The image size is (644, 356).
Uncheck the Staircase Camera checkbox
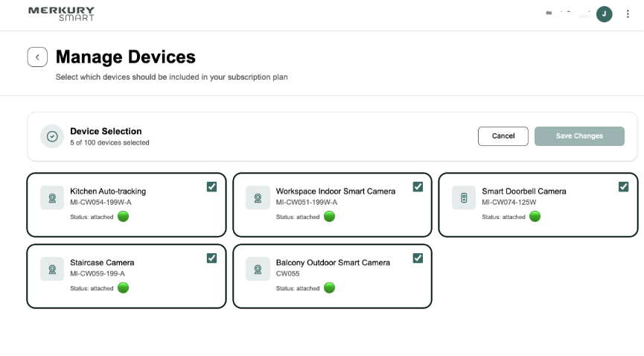(211, 258)
